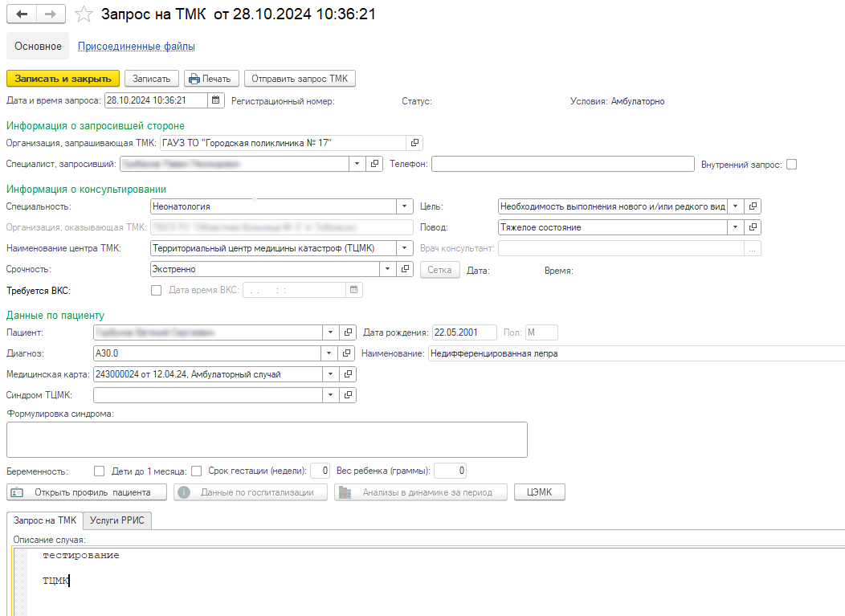Open the diagnosis A30.0 record icon
Screen dimensions: 845x616
coord(348,353)
